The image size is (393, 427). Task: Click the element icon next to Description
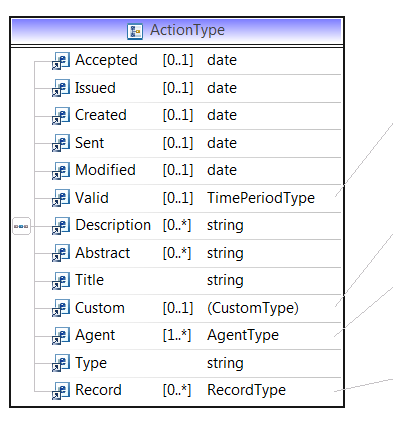click(61, 225)
